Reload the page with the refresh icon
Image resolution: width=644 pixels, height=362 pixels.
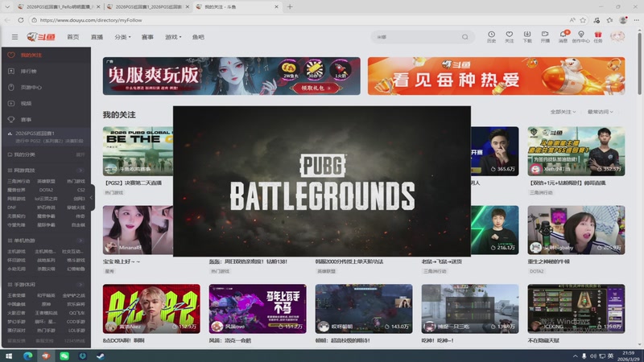tap(21, 19)
